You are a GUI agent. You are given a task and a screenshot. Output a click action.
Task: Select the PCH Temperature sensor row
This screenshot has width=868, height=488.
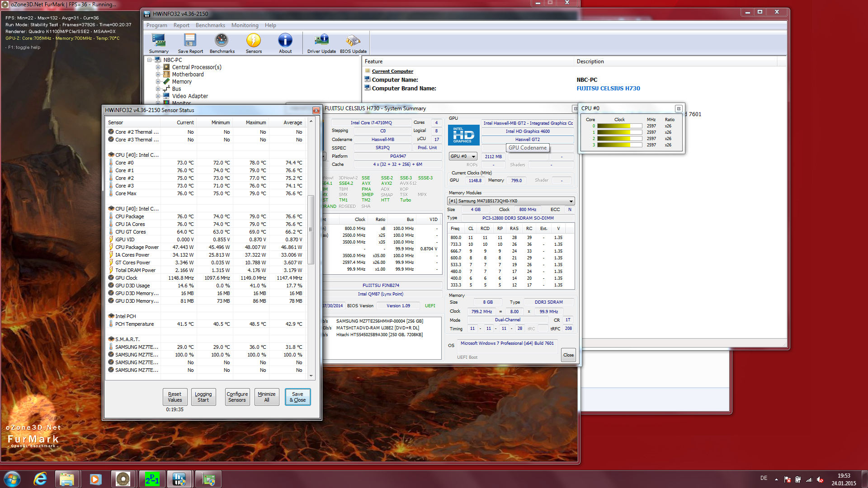206,324
